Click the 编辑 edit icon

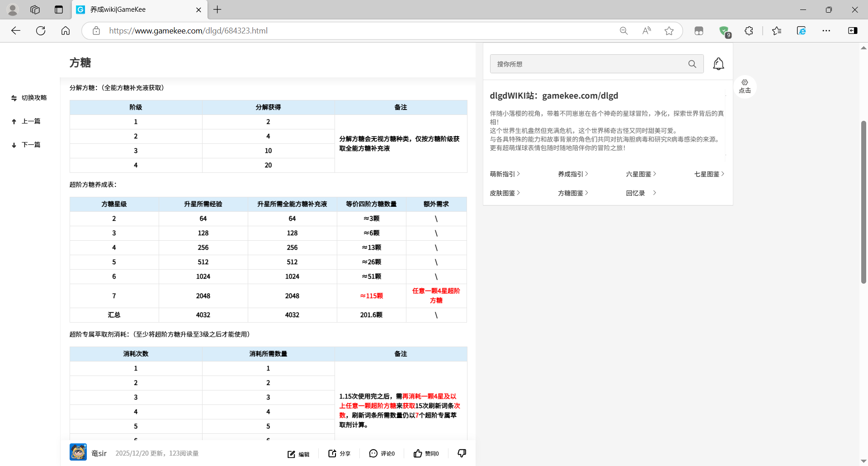(292, 454)
